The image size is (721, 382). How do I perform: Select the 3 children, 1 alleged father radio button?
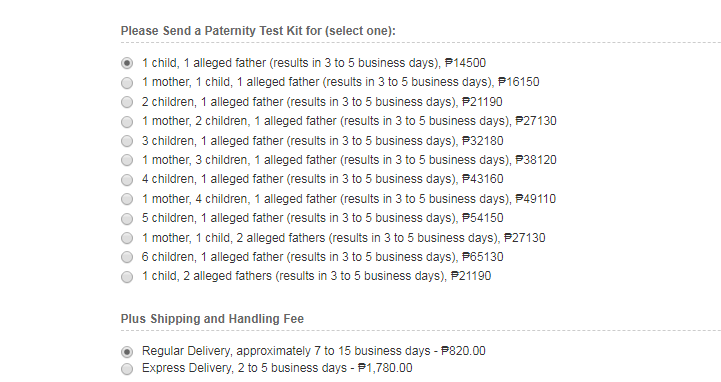127,141
